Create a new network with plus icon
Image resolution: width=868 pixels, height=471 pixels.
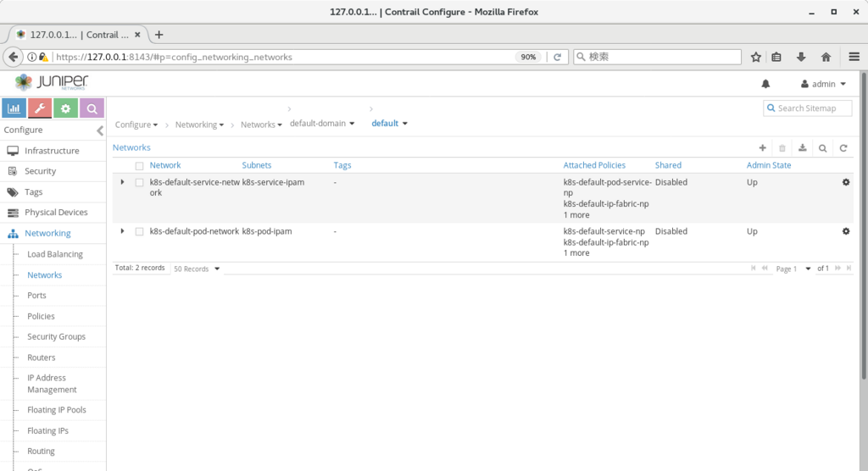(x=762, y=147)
